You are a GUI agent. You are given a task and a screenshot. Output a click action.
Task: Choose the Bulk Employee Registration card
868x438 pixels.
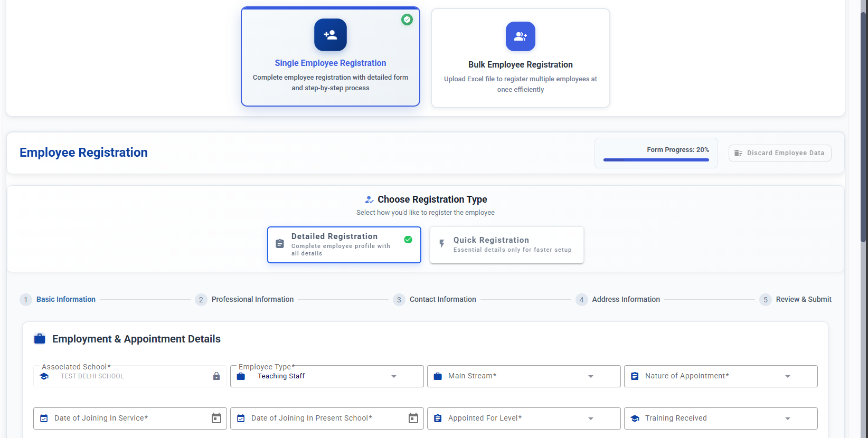click(x=521, y=58)
